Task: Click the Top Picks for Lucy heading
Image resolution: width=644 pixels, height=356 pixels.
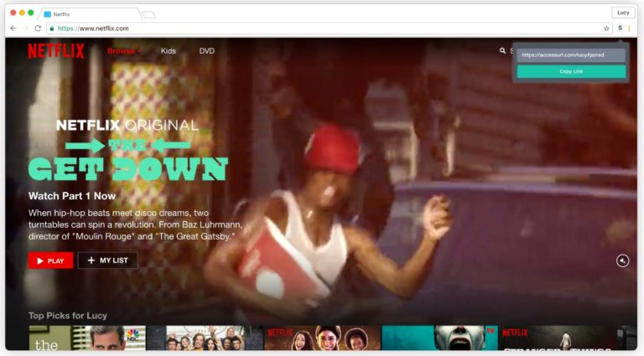Action: [68, 316]
